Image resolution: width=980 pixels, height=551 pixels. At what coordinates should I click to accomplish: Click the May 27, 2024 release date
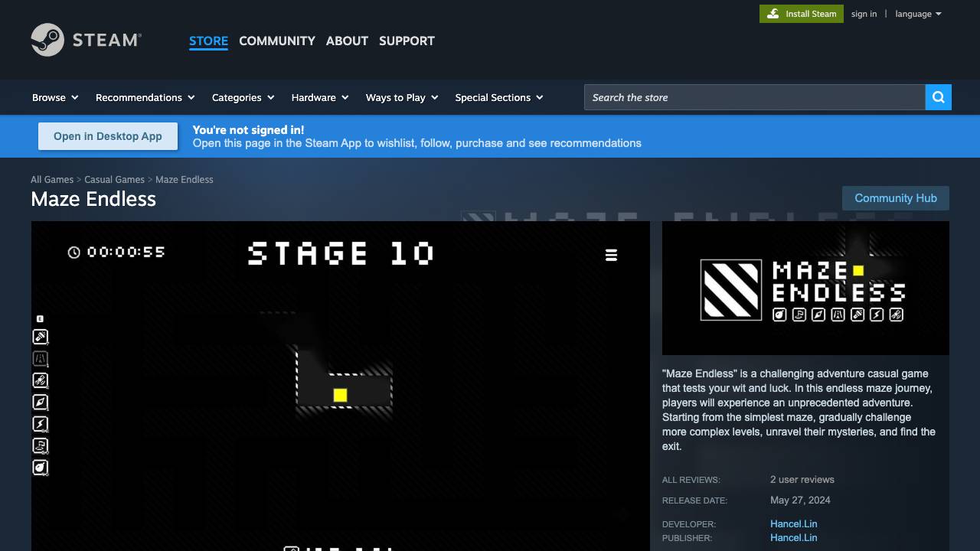[800, 500]
